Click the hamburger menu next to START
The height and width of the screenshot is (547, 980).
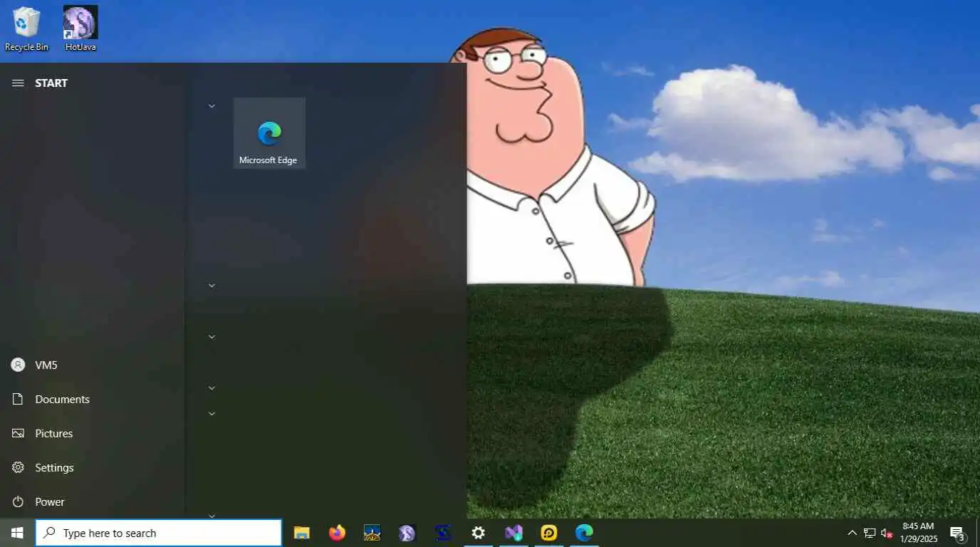click(18, 83)
